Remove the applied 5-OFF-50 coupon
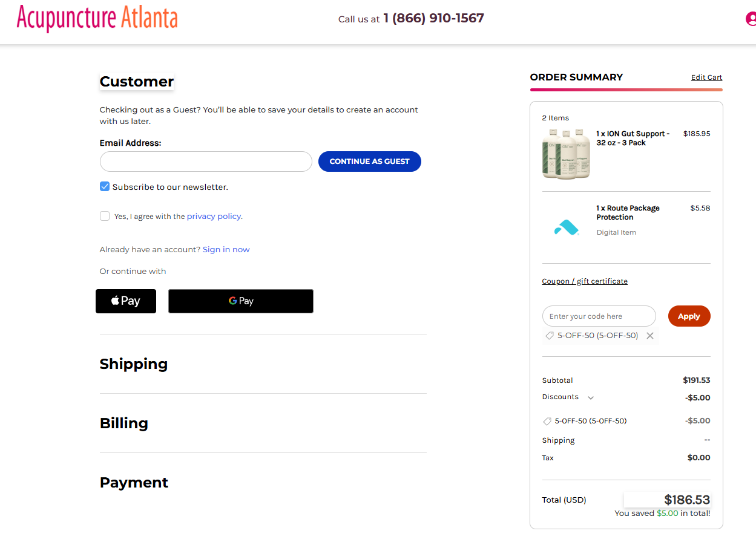Image resolution: width=756 pixels, height=548 pixels. [x=650, y=336]
